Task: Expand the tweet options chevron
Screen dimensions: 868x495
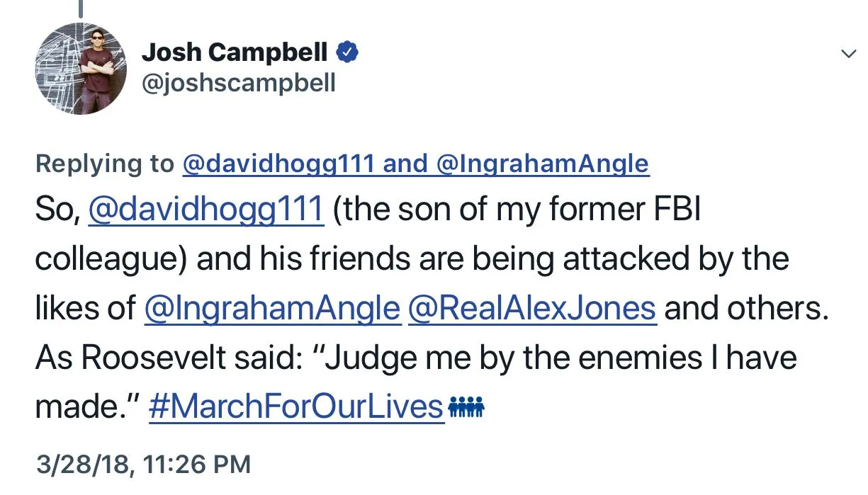Action: [847, 54]
